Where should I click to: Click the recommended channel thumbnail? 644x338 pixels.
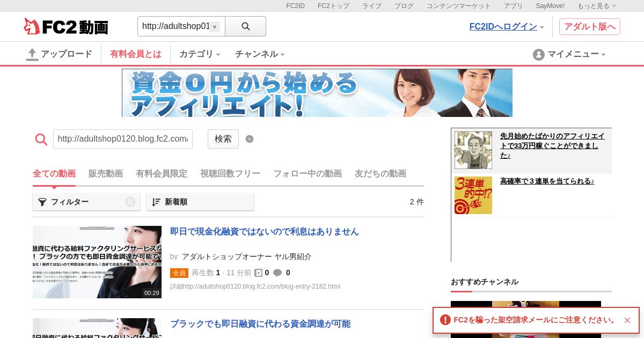coord(526,319)
